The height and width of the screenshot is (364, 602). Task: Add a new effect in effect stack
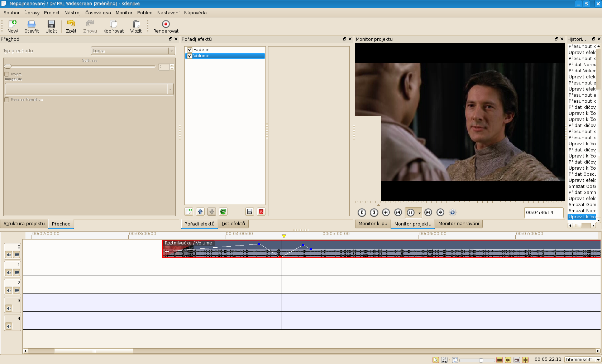click(x=189, y=212)
